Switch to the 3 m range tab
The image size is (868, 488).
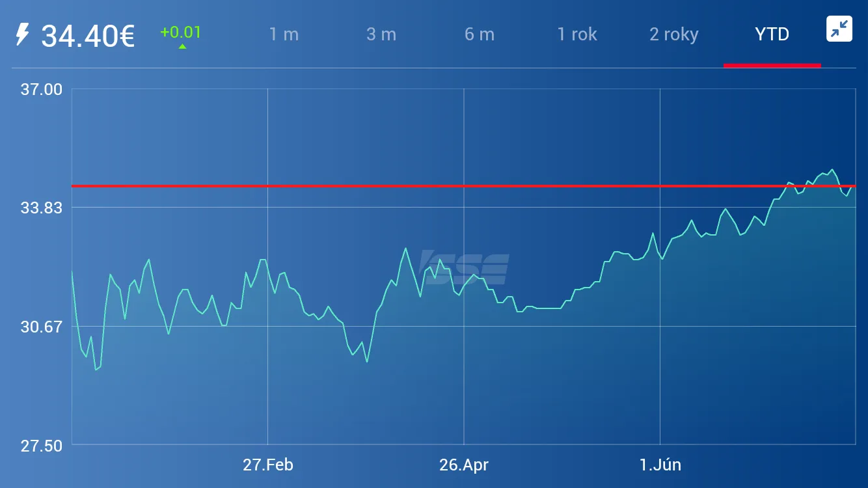[381, 34]
